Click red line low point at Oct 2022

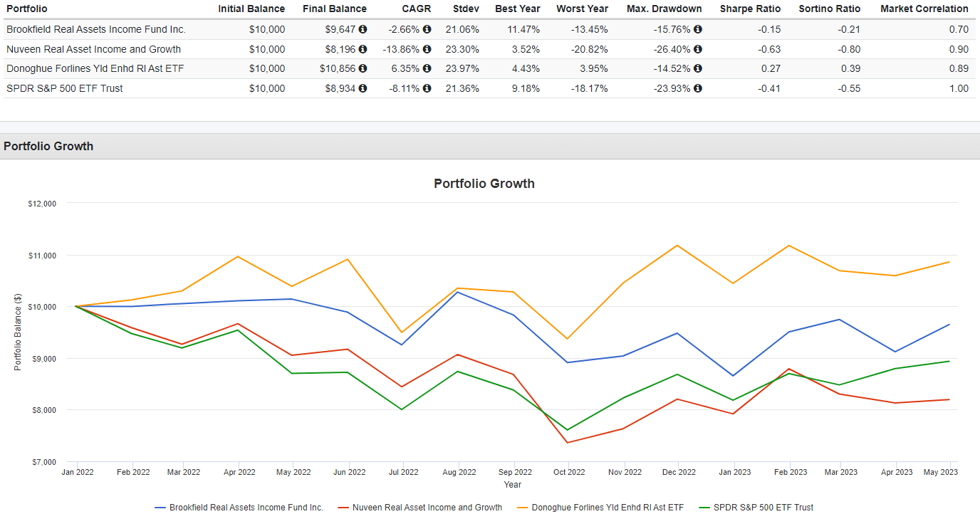[568, 443]
